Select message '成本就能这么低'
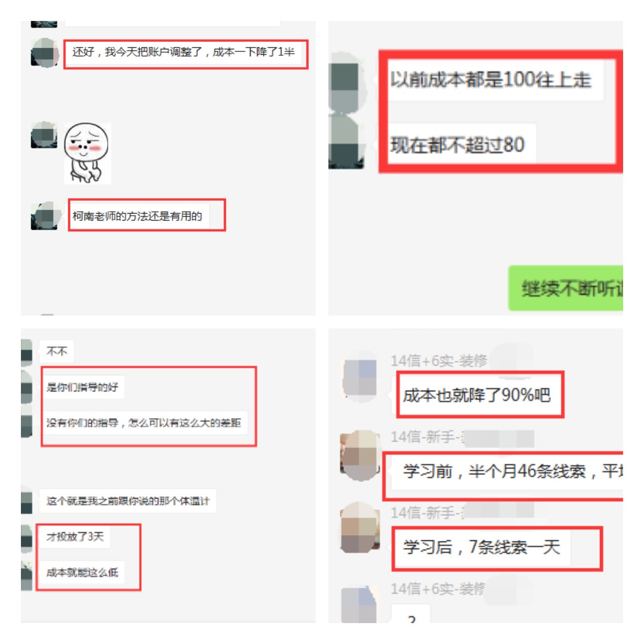644x644 pixels. (x=82, y=573)
